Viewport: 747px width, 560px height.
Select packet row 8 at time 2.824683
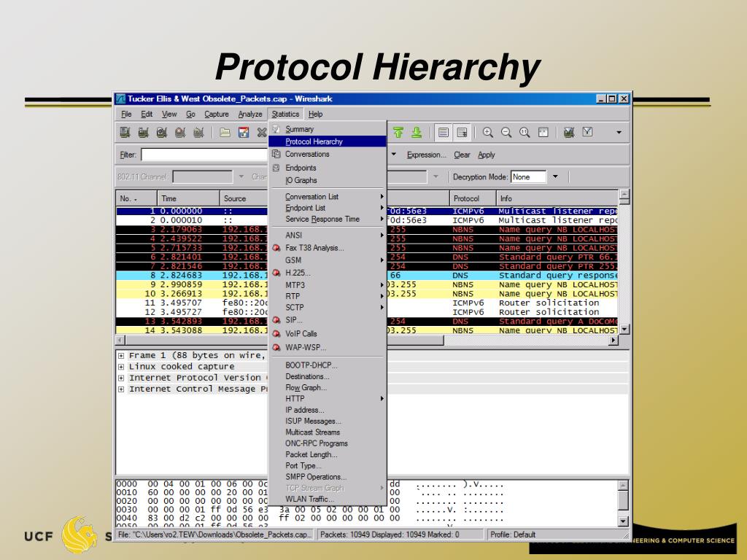pyautogui.click(x=367, y=275)
